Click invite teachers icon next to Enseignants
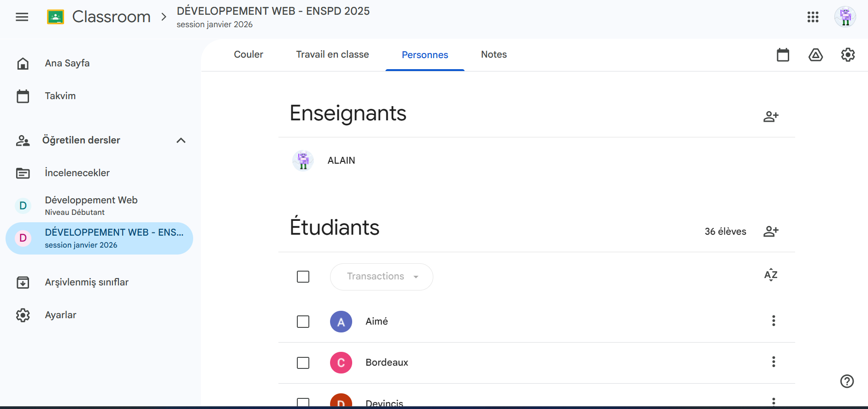 (x=770, y=117)
